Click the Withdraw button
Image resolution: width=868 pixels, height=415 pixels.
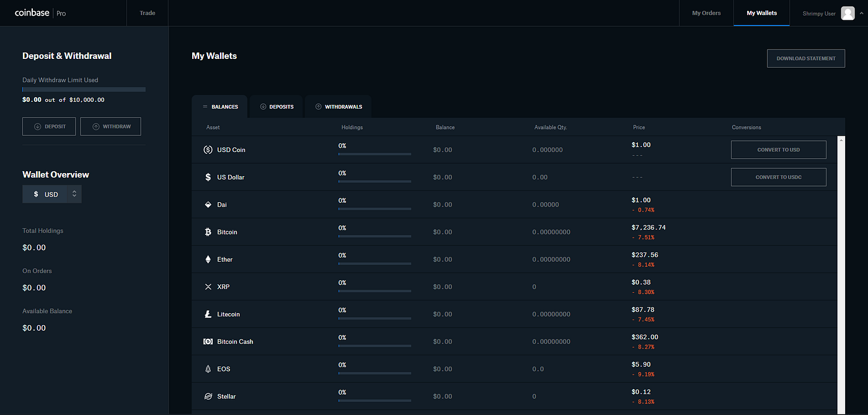110,127
